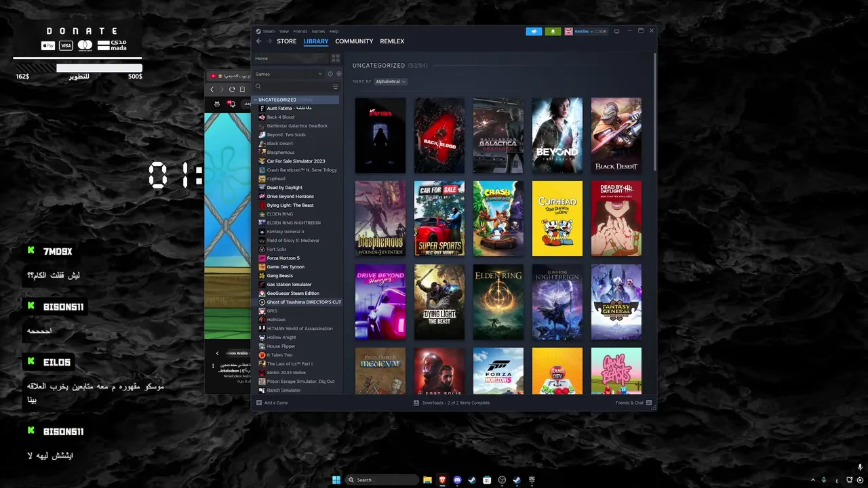Switch to the LIBRARY tab
The image size is (868, 488).
pyautogui.click(x=316, y=41)
